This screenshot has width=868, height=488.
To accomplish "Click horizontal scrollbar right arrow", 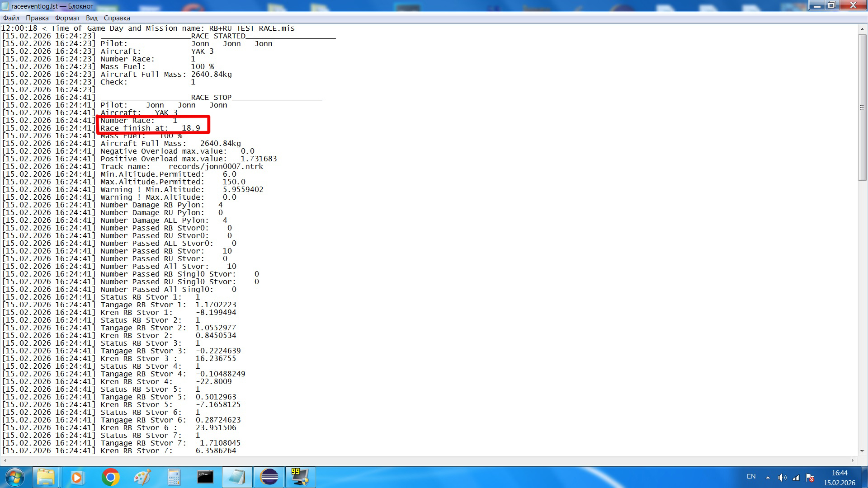I will [853, 460].
